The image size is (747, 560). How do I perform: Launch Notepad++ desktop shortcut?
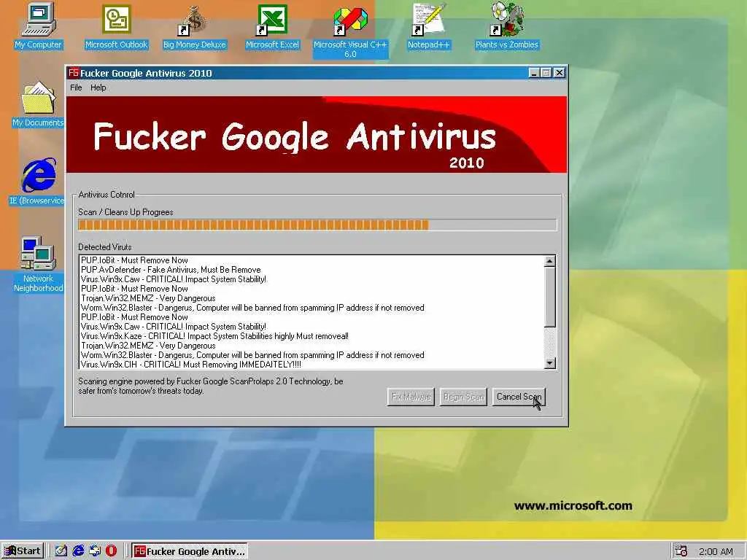click(x=428, y=26)
